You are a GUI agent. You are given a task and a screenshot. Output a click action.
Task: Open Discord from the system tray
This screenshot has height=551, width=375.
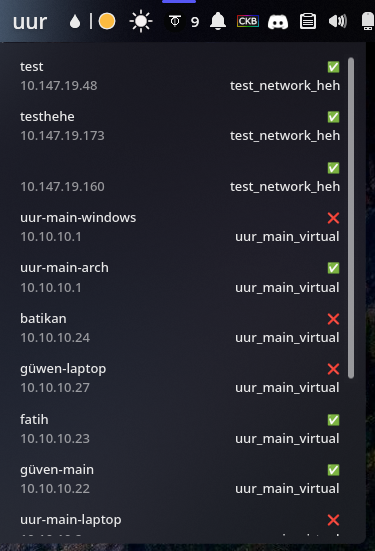click(x=278, y=22)
